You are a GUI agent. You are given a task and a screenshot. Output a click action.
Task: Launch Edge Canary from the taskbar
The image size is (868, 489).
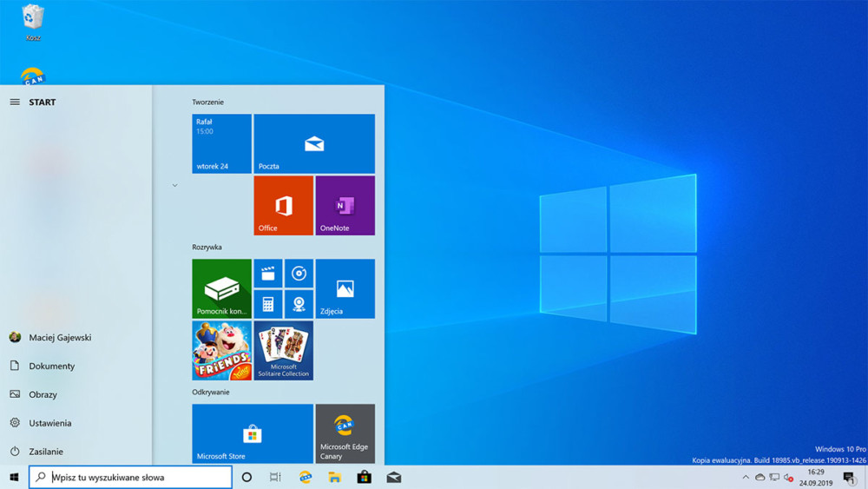(305, 477)
